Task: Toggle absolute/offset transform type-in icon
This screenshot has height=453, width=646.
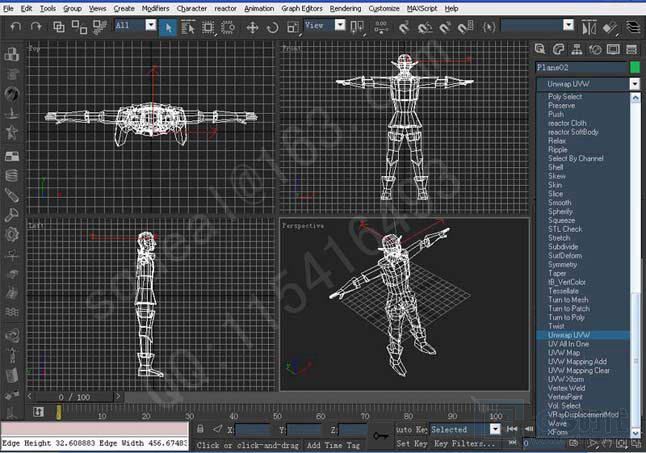Action: [x=218, y=429]
